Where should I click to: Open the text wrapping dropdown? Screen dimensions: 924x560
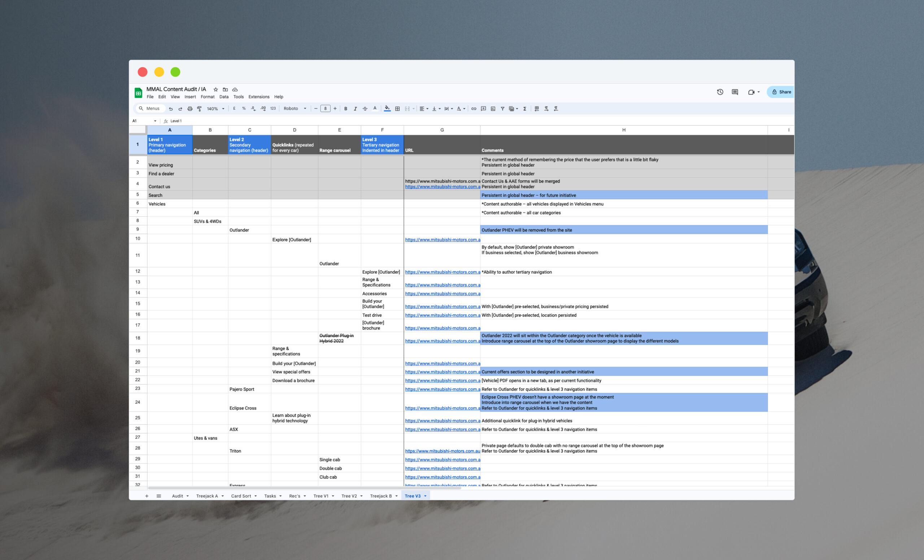pos(449,109)
